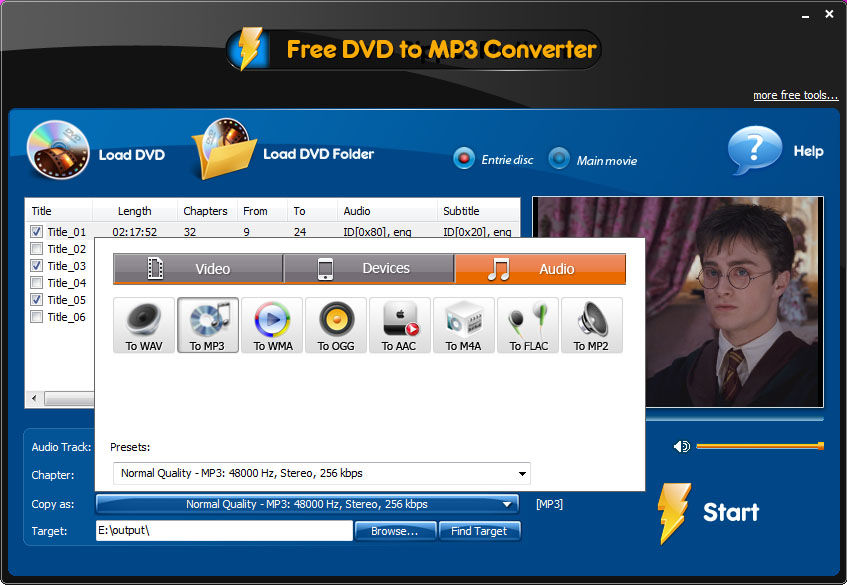
Task: Sort by the Length column header
Action: (135, 211)
